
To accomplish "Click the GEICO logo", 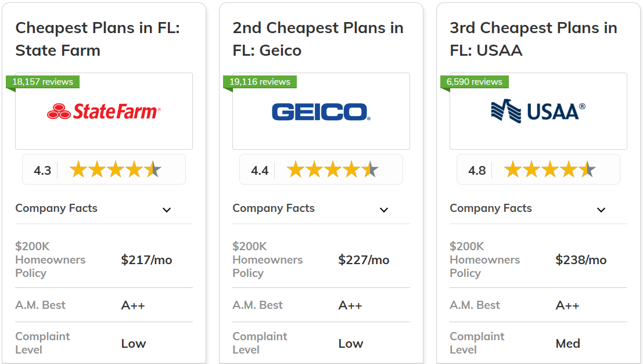I will [321, 111].
